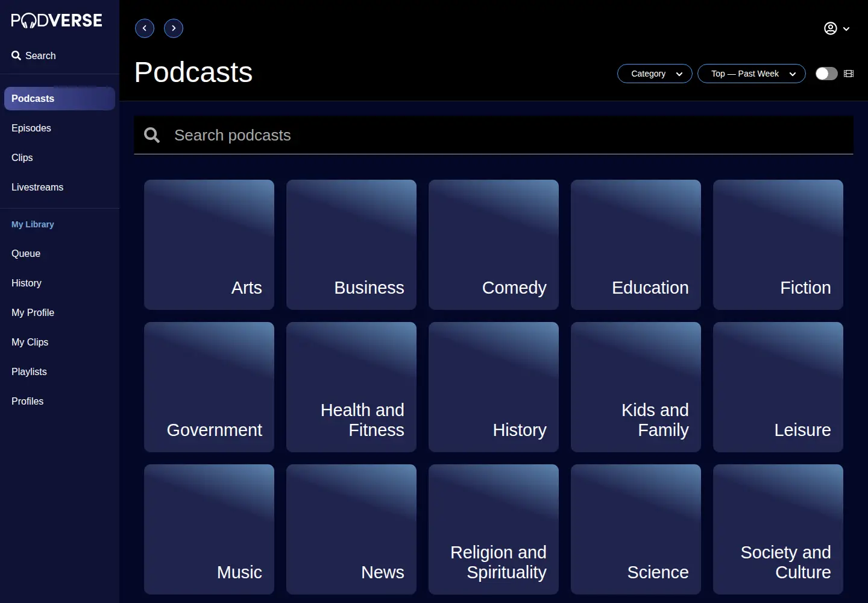868x603 pixels.
Task: Click the magnifier icon in the podcast search bar
Action: point(152,135)
